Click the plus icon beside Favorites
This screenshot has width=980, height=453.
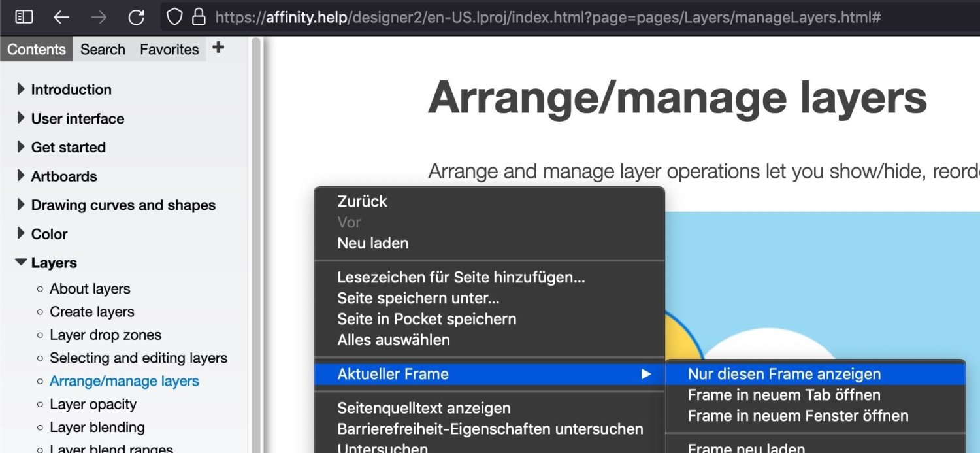pyautogui.click(x=218, y=47)
